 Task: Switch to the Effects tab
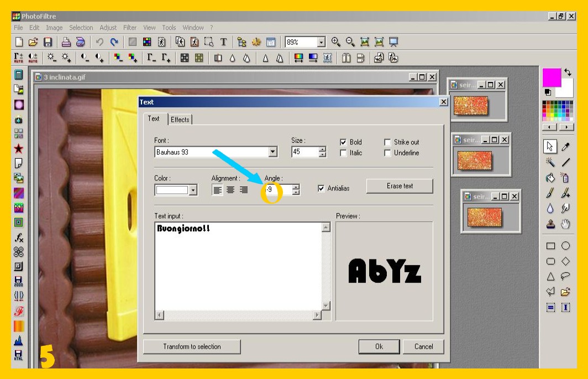(180, 120)
